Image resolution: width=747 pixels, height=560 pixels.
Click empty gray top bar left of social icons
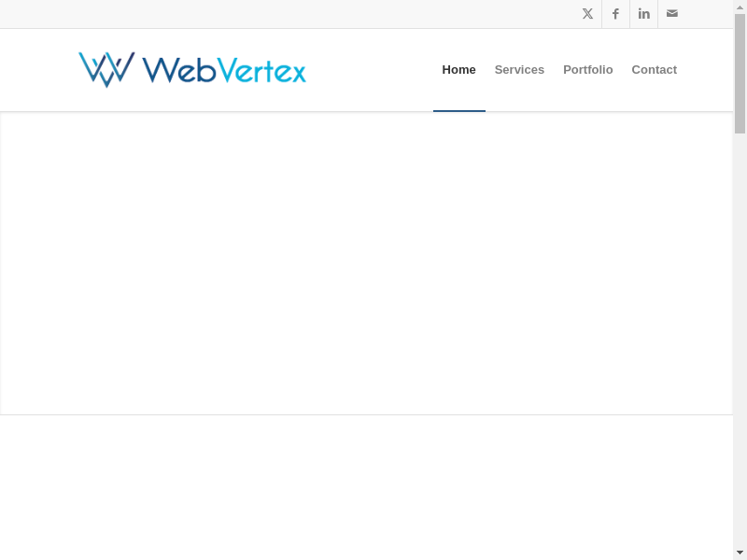280,14
